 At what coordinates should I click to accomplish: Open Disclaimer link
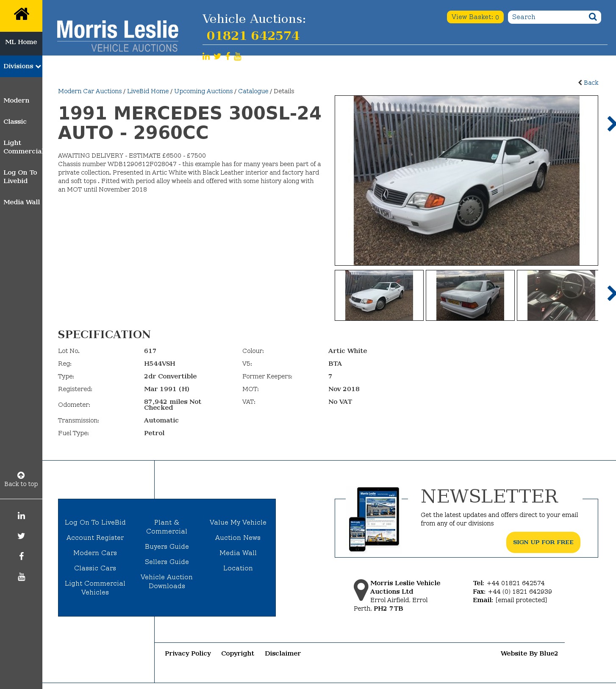(283, 653)
